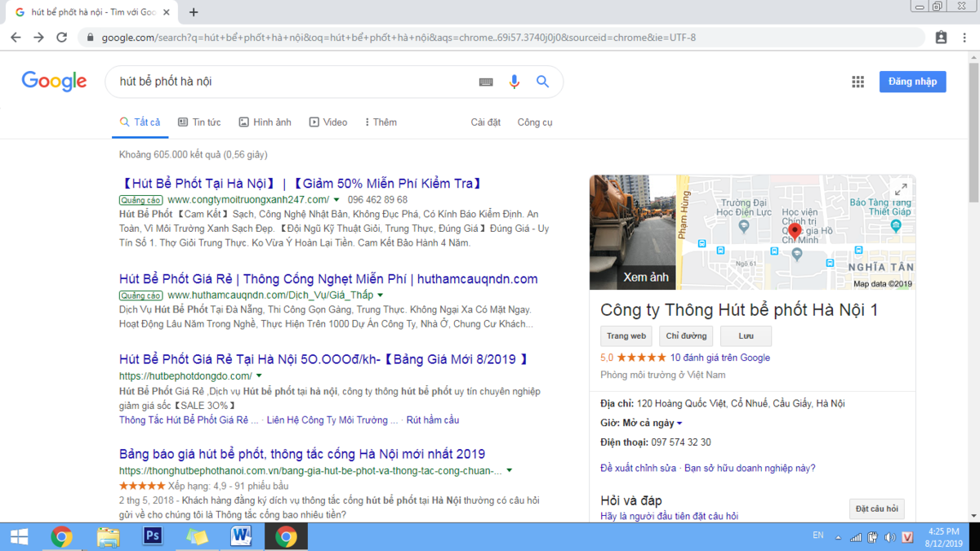Open the 'Thêm' more menu
This screenshot has width=980, height=551.
tap(381, 122)
